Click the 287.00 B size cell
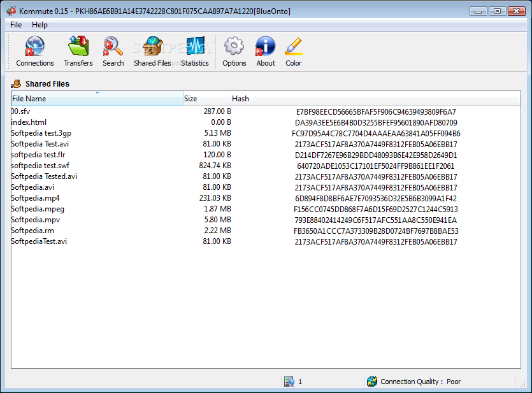 (x=217, y=111)
